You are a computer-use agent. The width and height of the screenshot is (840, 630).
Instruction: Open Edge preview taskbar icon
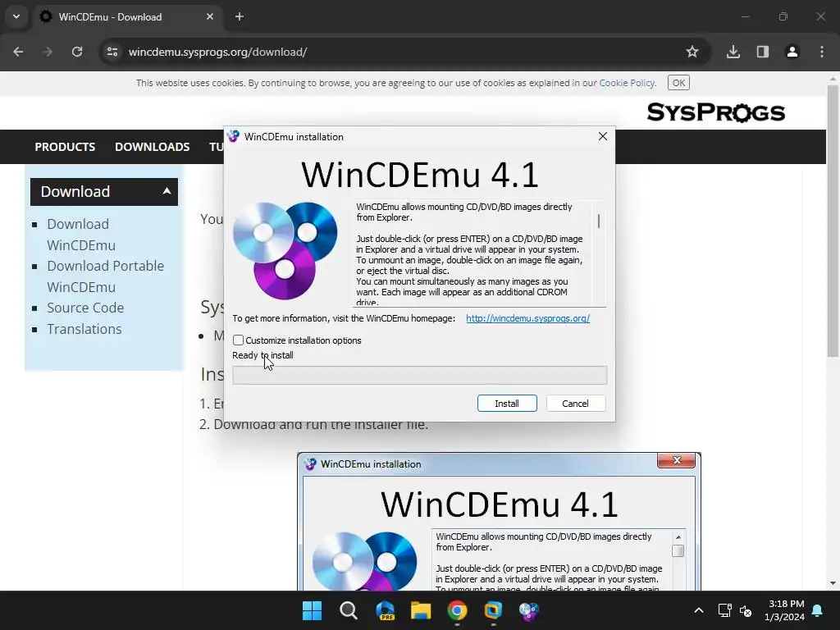click(385, 610)
